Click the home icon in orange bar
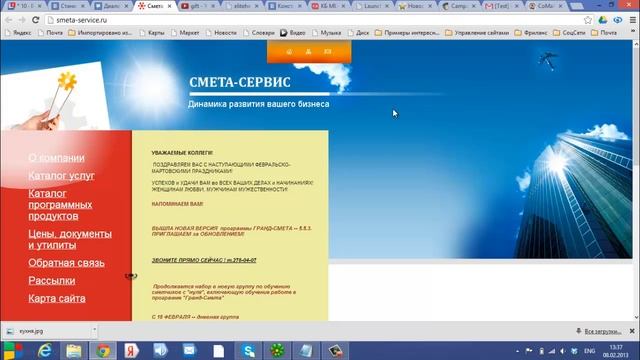640x360 pixels. 289,52
